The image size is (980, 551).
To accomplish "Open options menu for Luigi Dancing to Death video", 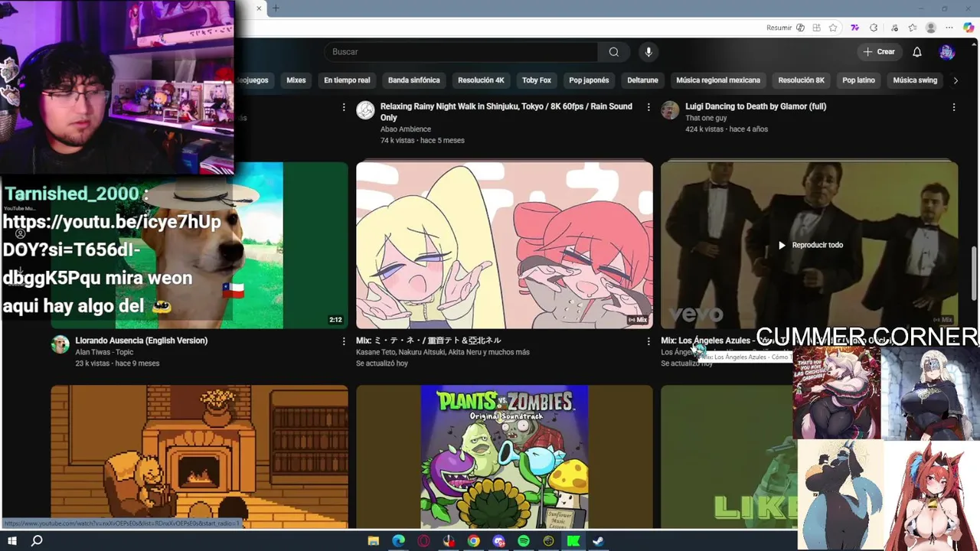I will (954, 107).
